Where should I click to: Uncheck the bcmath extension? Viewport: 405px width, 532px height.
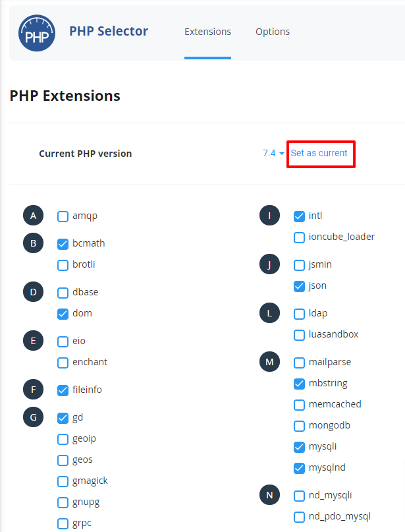coord(63,244)
